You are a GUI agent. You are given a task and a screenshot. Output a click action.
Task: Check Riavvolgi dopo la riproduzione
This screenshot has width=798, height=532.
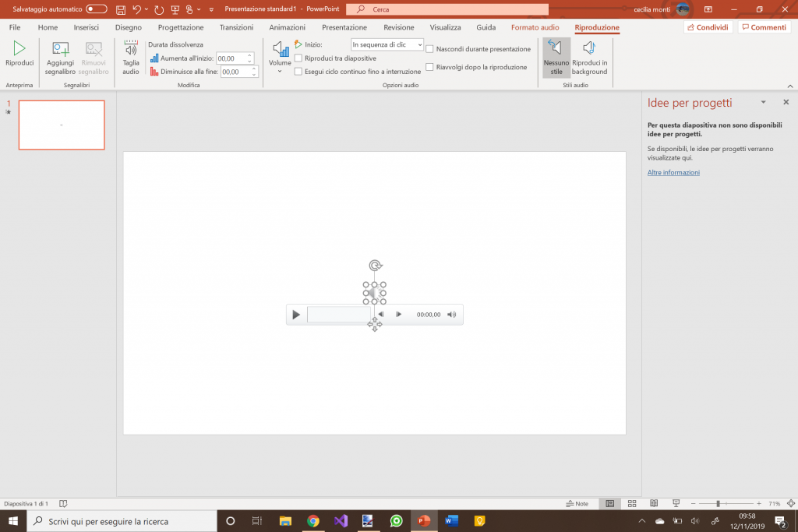coord(429,67)
